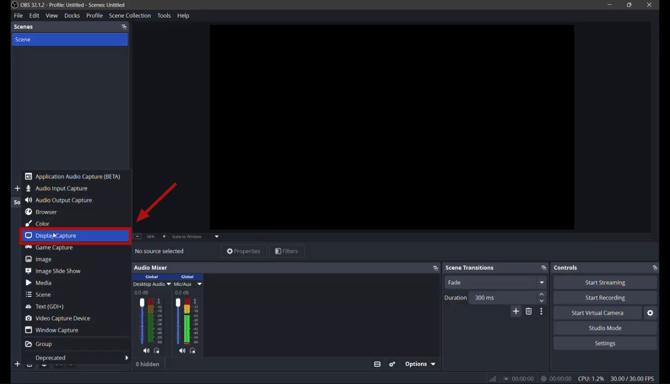This screenshot has height=384, width=670.
Task: Toggle audio mixer layout icon
Action: (377, 364)
